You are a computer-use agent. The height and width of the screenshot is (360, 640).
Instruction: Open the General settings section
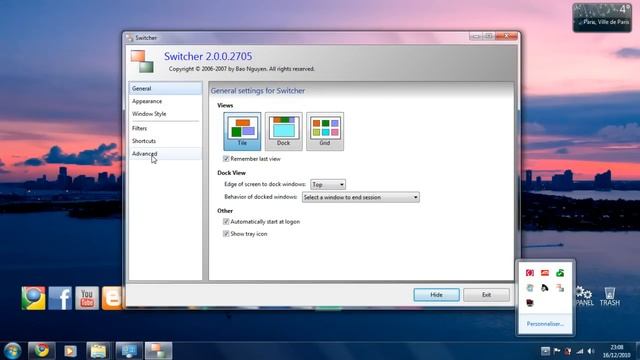[165, 89]
